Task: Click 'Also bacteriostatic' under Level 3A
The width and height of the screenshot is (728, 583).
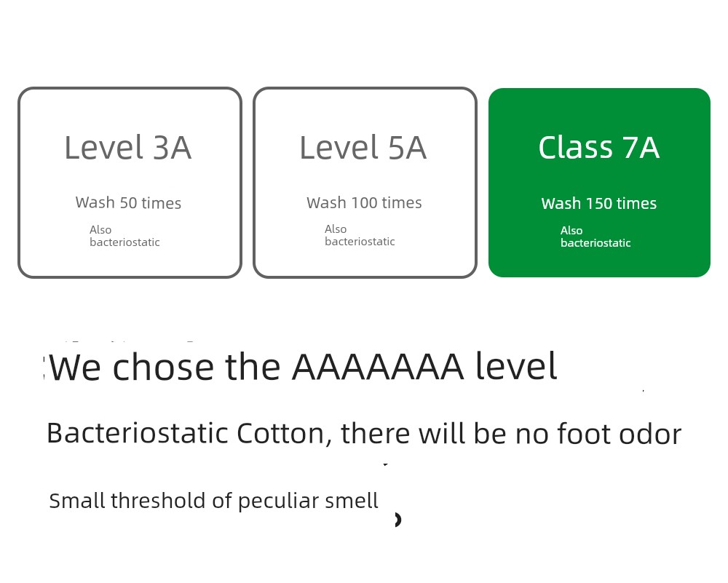Action: tap(124, 236)
